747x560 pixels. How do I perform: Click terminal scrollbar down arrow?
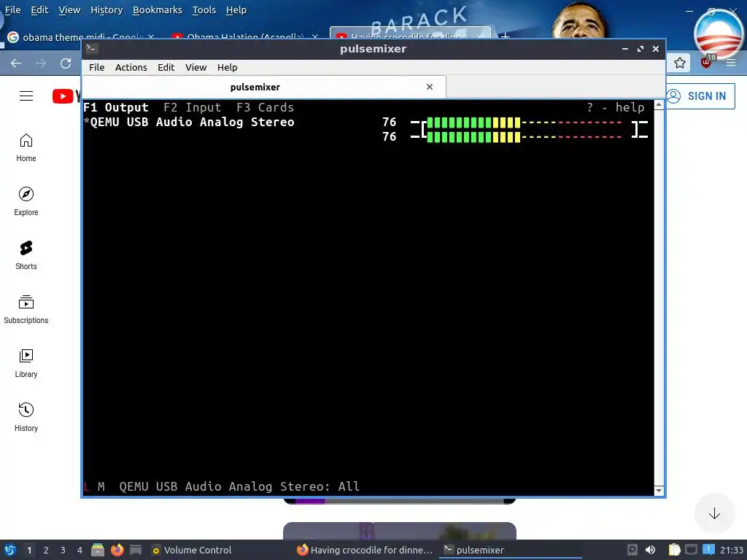click(x=659, y=491)
